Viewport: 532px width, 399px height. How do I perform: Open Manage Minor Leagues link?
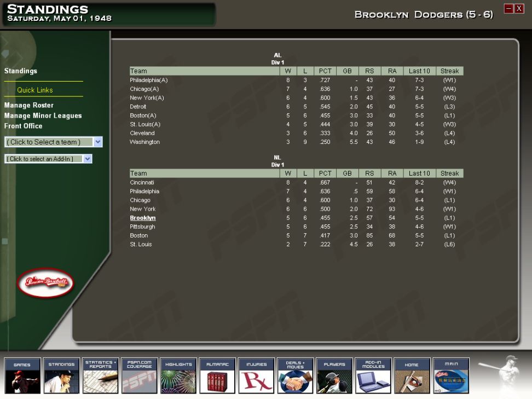click(x=43, y=115)
